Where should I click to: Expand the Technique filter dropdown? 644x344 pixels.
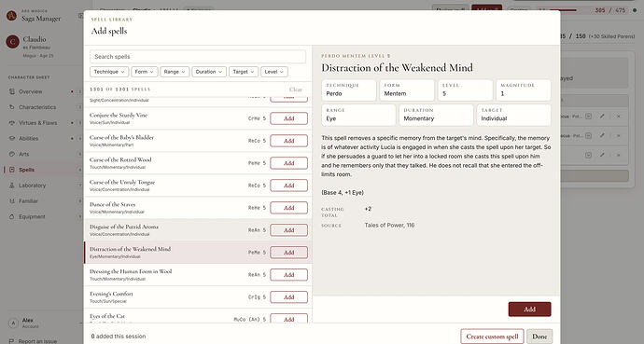tap(109, 72)
